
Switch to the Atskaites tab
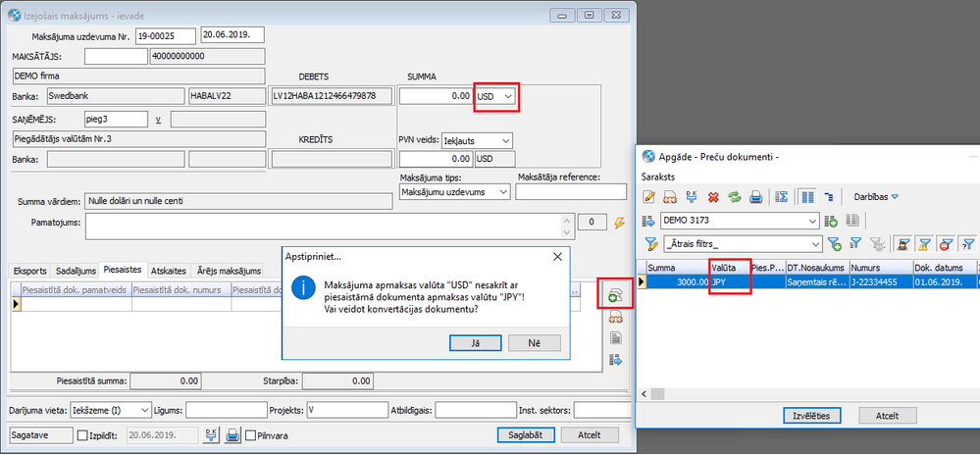[168, 271]
